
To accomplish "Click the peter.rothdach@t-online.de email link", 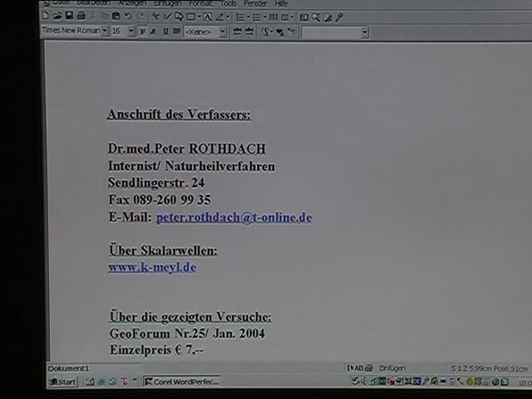I will coord(234,217).
